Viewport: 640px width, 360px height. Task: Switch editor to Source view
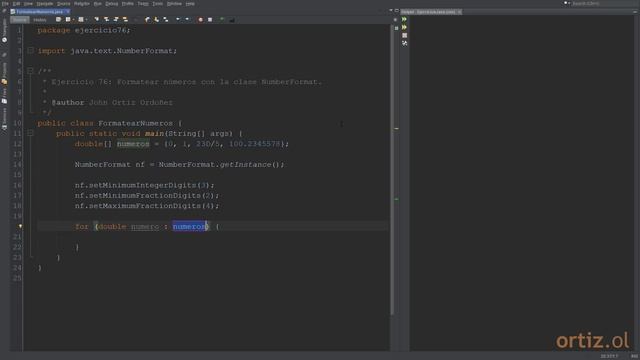(20, 20)
